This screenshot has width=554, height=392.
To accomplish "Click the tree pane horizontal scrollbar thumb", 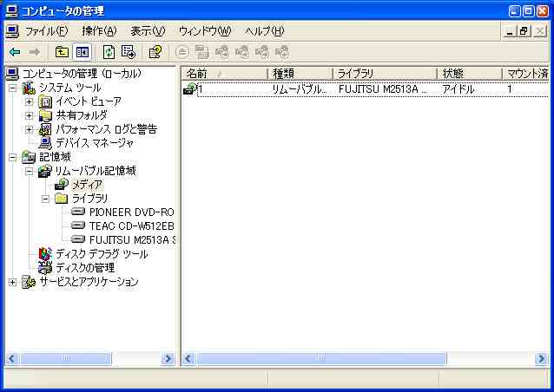I will coord(66,359).
